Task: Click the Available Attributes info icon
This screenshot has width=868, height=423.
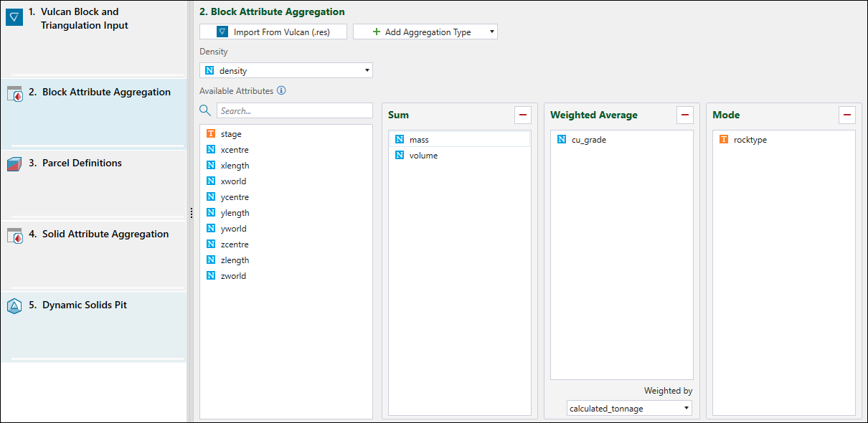Action: (x=281, y=91)
